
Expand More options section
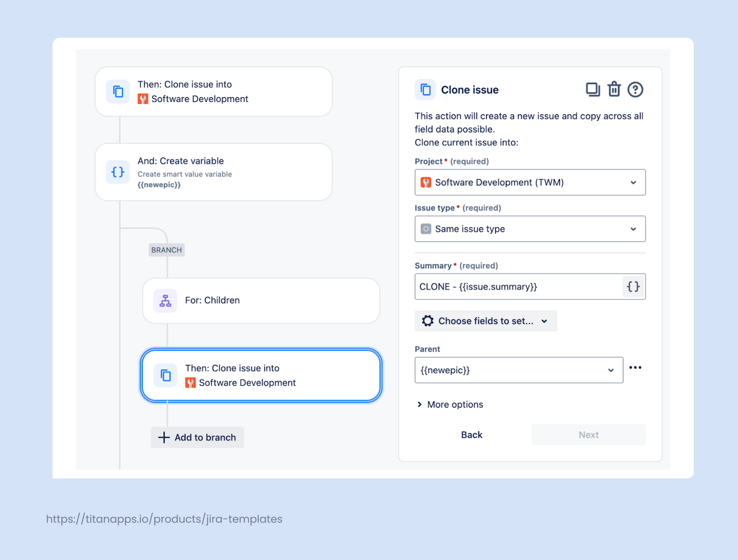click(449, 404)
